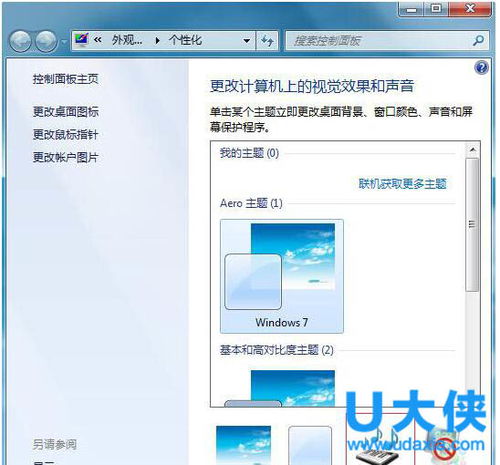500x465 pixels.
Task: Expand the arrow after 外观... breadcrumb
Action: point(157,41)
